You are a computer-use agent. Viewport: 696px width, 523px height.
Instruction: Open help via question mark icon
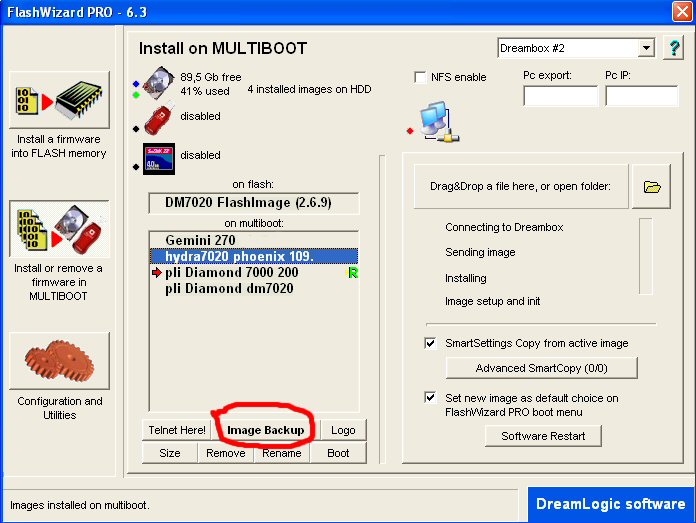click(x=673, y=47)
